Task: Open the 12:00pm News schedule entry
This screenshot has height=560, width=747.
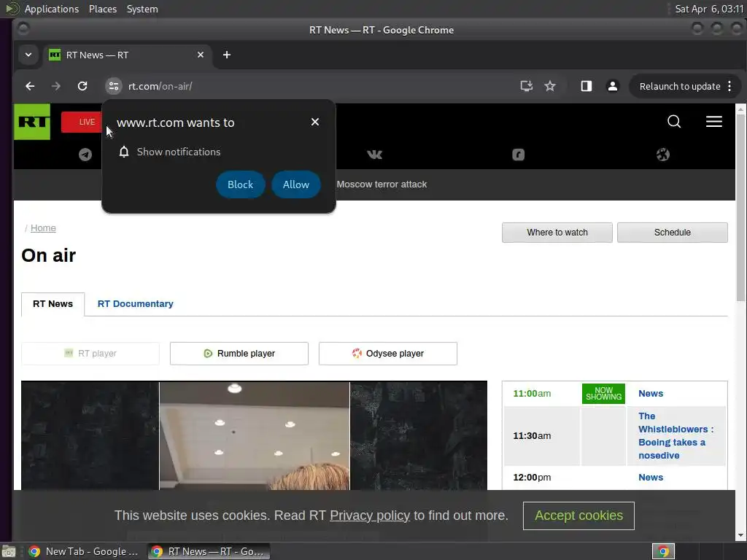Action: (650, 477)
